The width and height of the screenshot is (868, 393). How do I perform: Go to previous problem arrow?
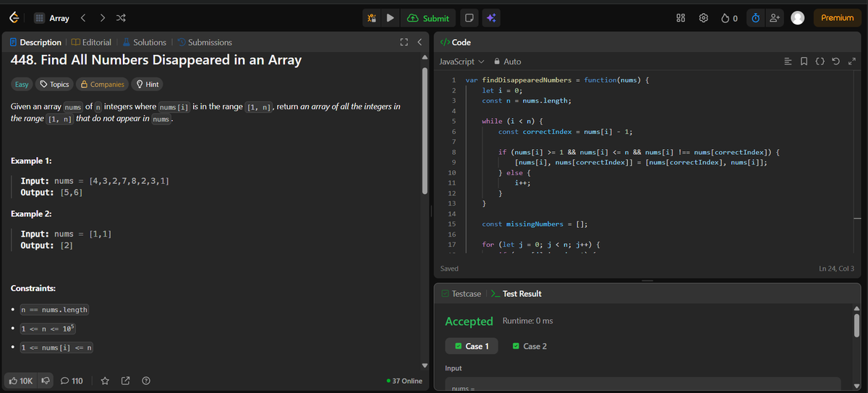pyautogui.click(x=82, y=18)
